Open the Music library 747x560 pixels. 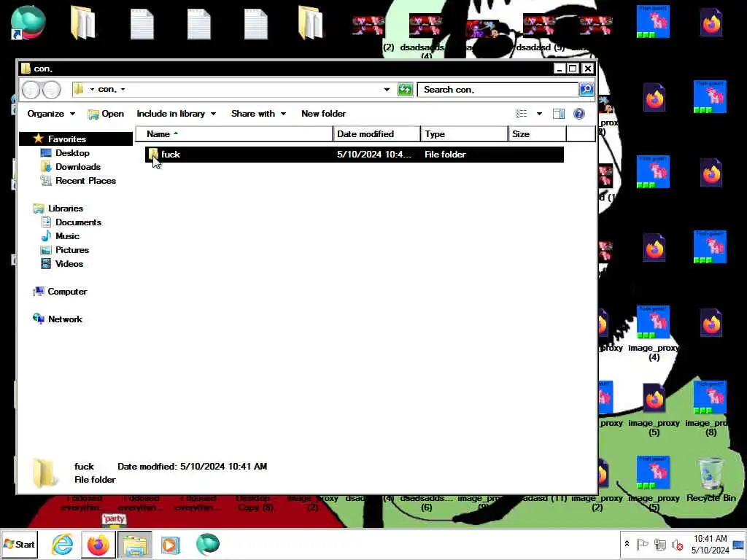tap(67, 236)
